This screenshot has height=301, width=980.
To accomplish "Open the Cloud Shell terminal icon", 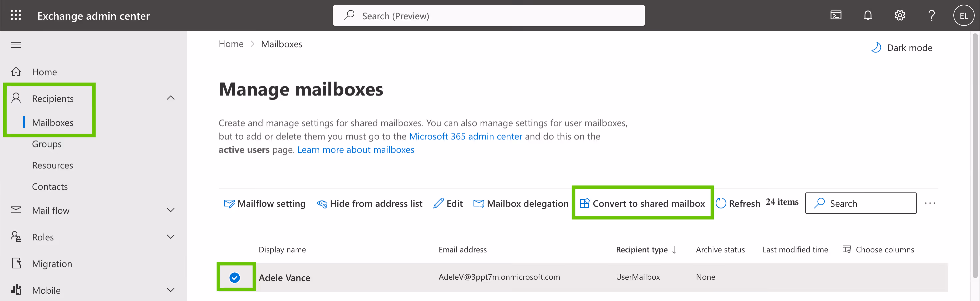I will click(836, 15).
